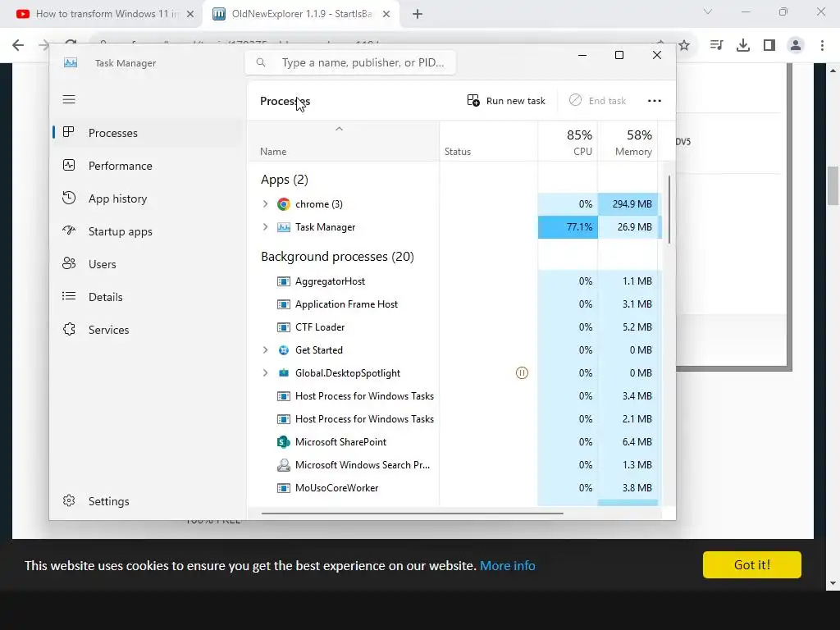Open the Chrome three-dot menu
840x630 pixels.
click(x=822, y=46)
